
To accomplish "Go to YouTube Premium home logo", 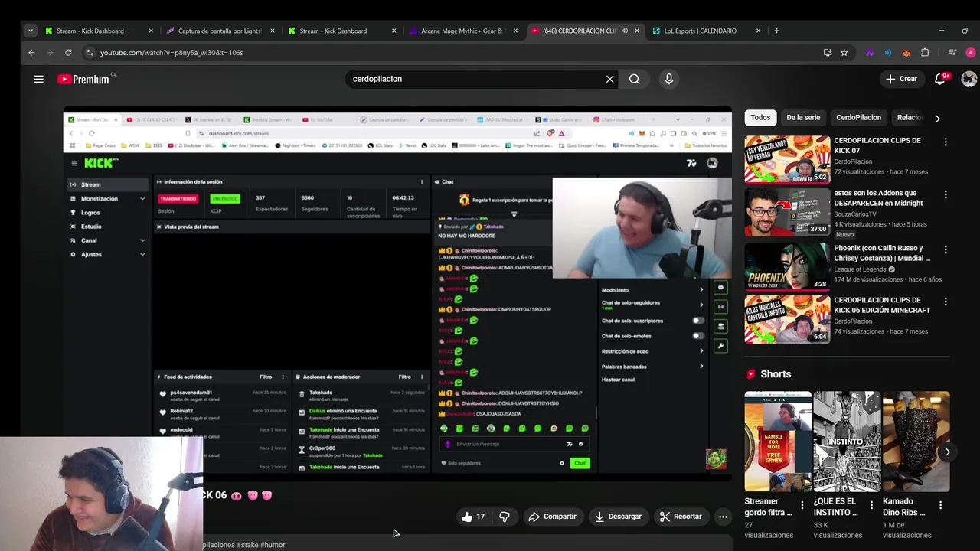I will [x=83, y=79].
